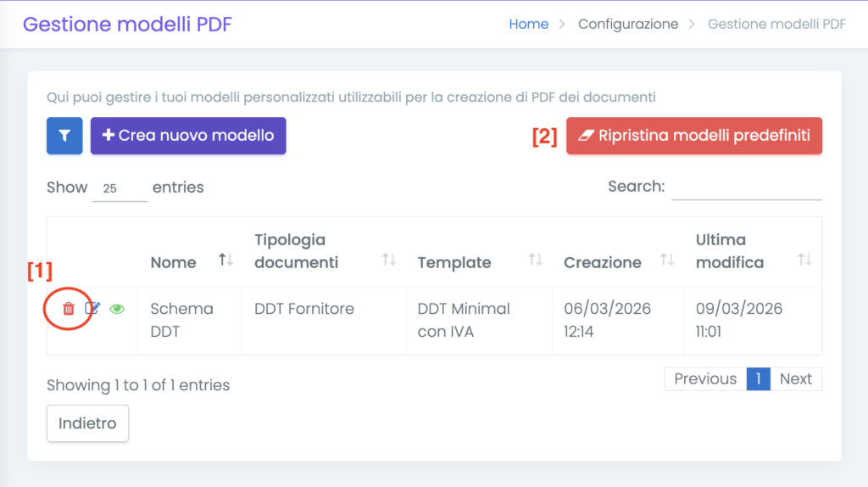Click Crea nuovo modello button

[188, 136]
